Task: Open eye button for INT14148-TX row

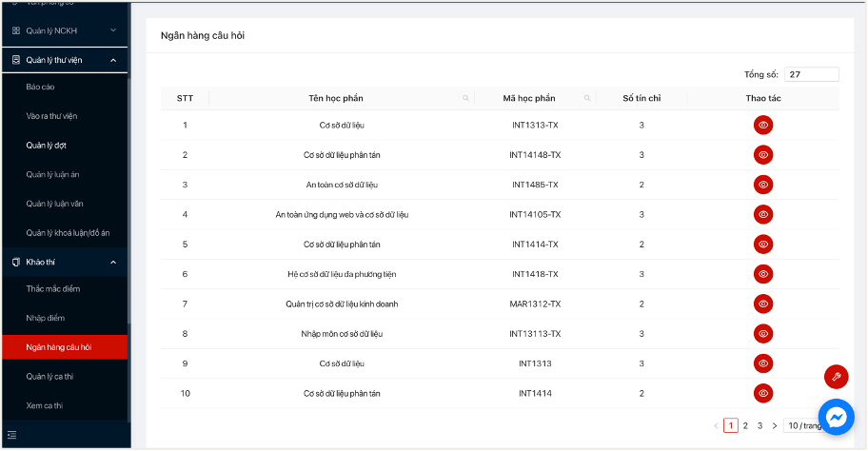Action: 762,155
